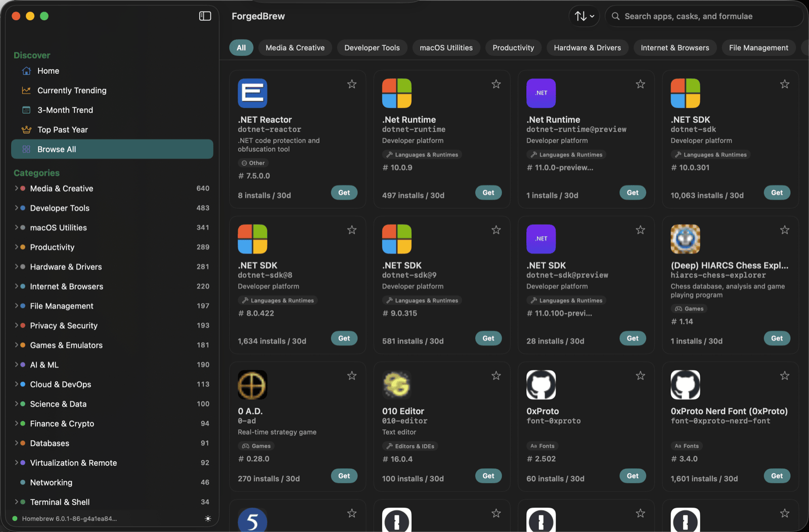Favorite .NET Reactor with the star
809x532 pixels.
(352, 84)
